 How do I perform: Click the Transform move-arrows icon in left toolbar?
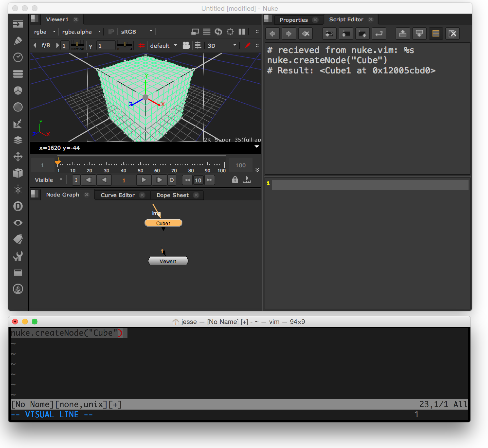click(18, 157)
